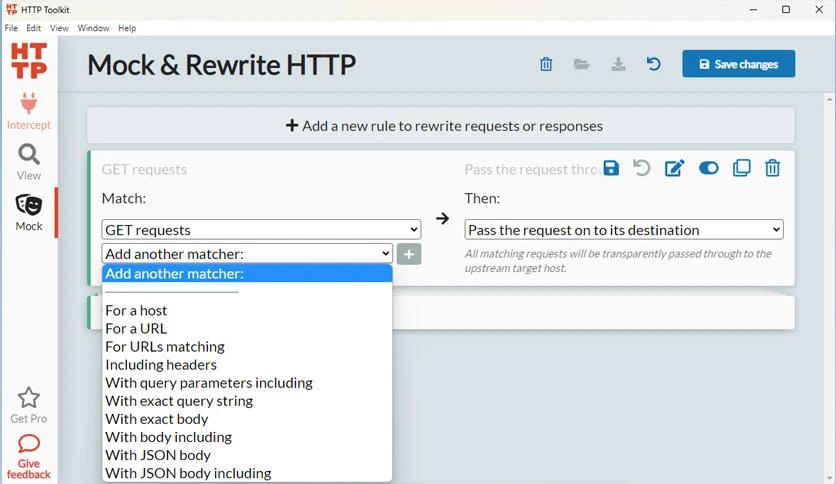836x484 pixels.
Task: Rename the rule using the edit pencil icon
Action: pos(674,168)
